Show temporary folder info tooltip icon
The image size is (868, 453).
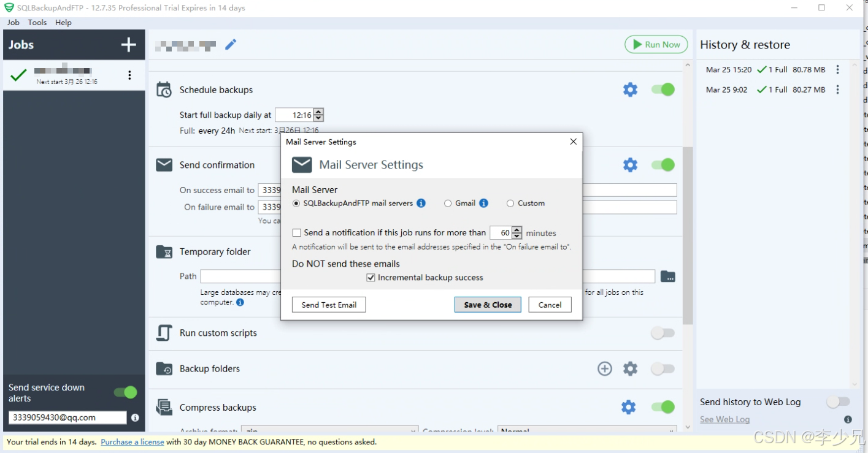pyautogui.click(x=240, y=302)
